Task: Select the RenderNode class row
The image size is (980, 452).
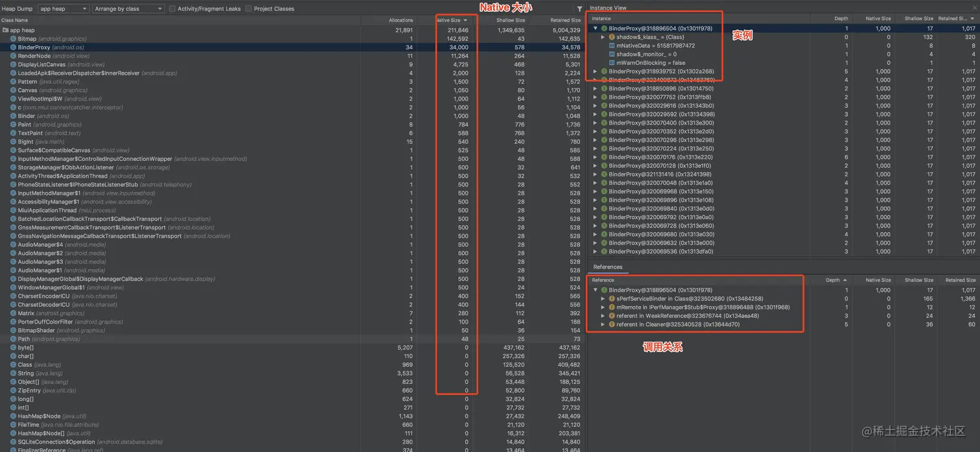Action: (x=292, y=56)
